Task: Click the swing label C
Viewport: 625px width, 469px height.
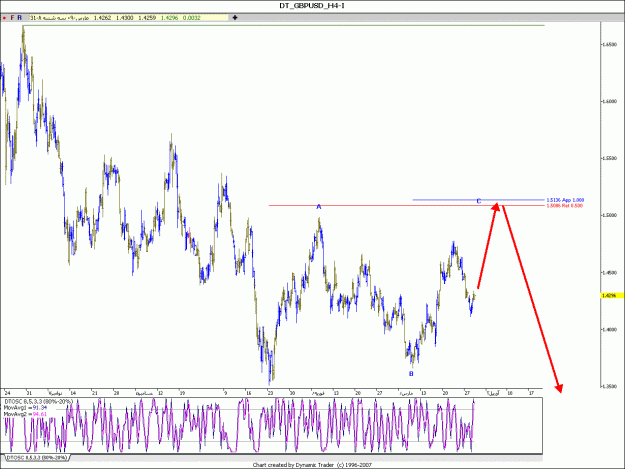Action: coord(479,201)
